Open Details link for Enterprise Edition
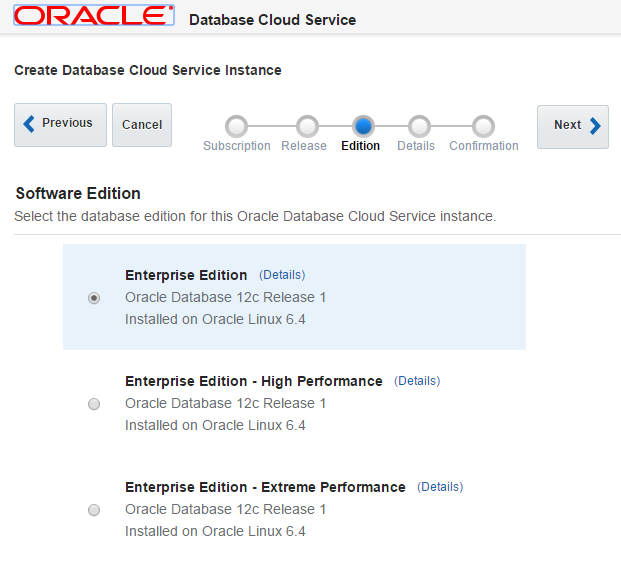Viewport: 621px width, 578px height. pos(282,275)
